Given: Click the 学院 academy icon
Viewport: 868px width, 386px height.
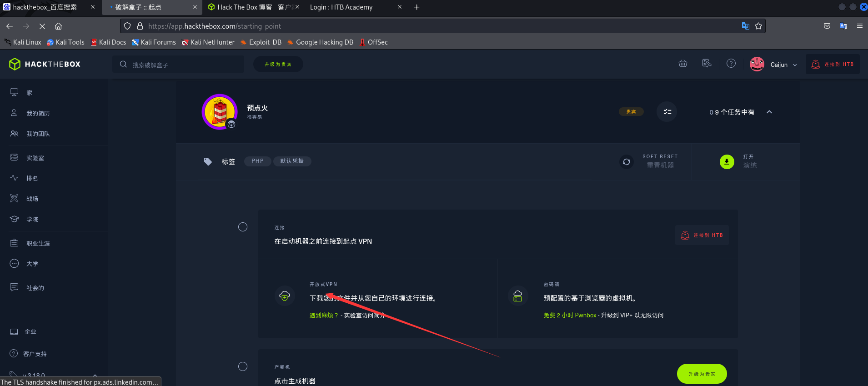Looking at the screenshot, I should [x=15, y=219].
